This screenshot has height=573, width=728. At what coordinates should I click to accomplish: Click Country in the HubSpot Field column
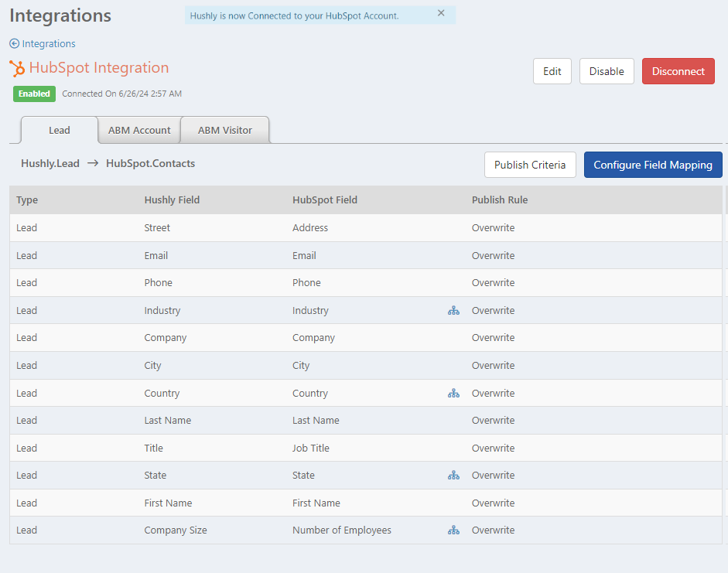310,394
